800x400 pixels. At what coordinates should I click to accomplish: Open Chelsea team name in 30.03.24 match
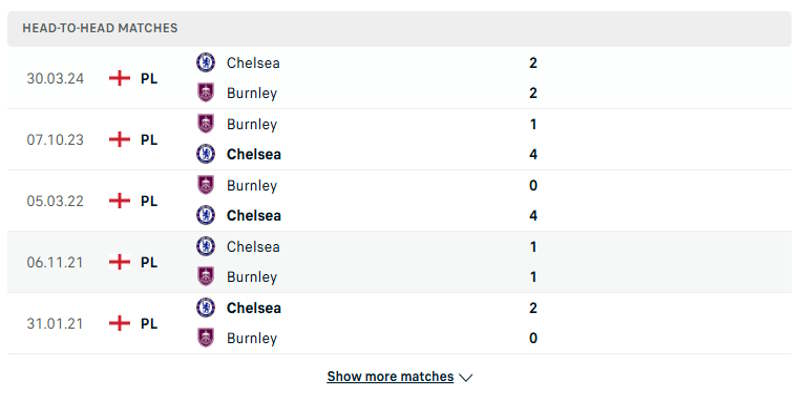pyautogui.click(x=253, y=62)
